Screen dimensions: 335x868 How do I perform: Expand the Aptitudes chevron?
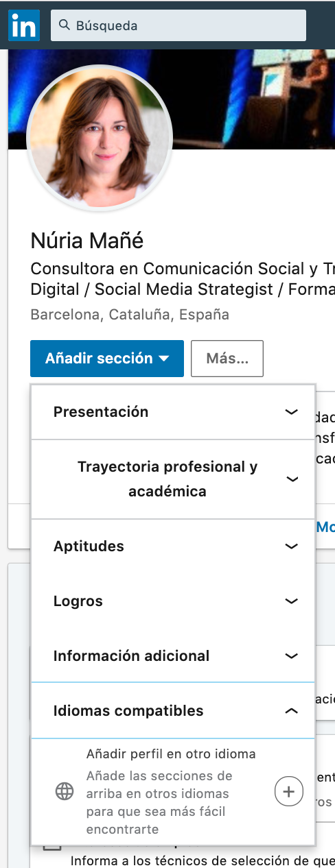292,546
